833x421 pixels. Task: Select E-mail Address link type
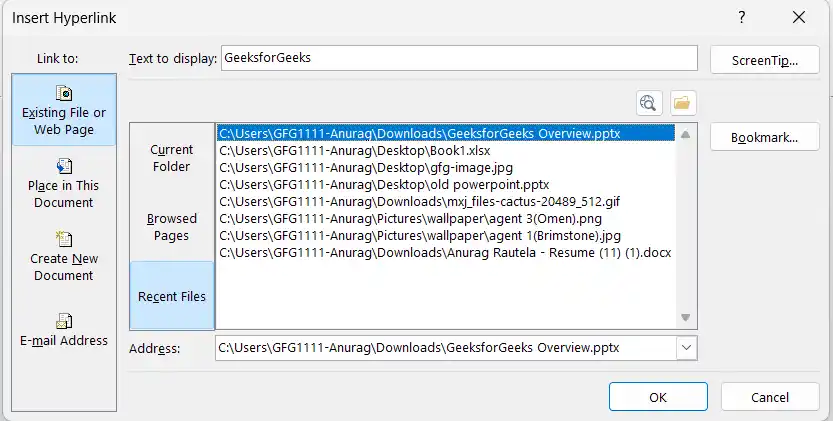(x=64, y=330)
